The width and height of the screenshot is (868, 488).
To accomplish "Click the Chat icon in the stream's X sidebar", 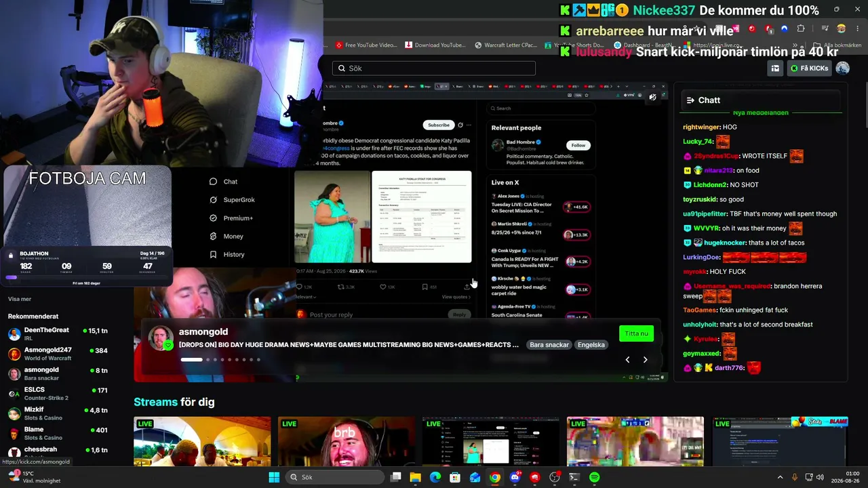I will [x=213, y=182].
